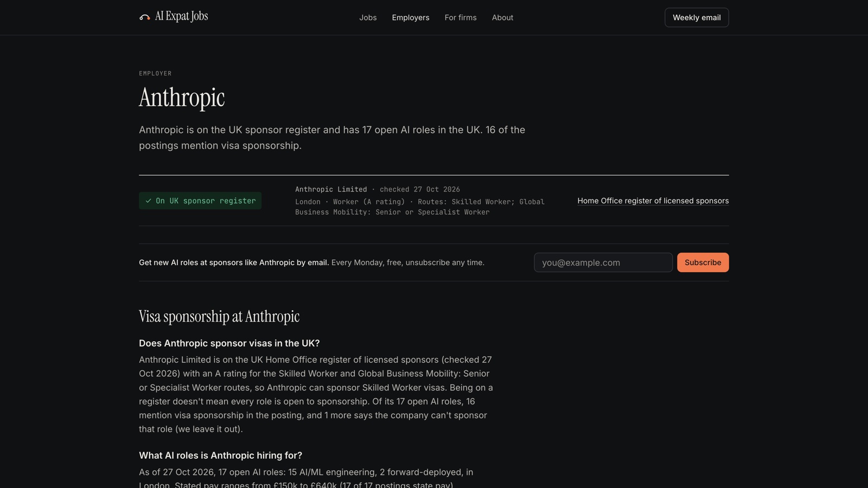Click 'Does Anthropic sponsor visas in the UK?'

click(x=229, y=343)
